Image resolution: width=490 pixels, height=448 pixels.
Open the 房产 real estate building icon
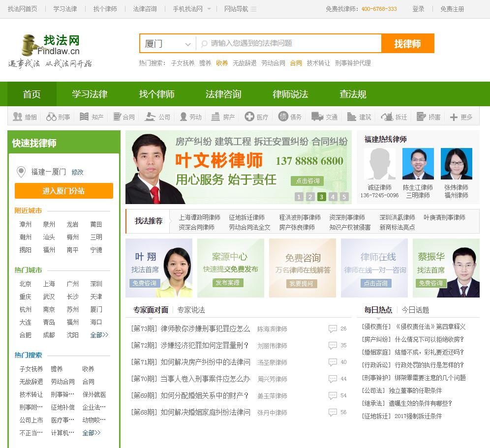click(x=215, y=117)
